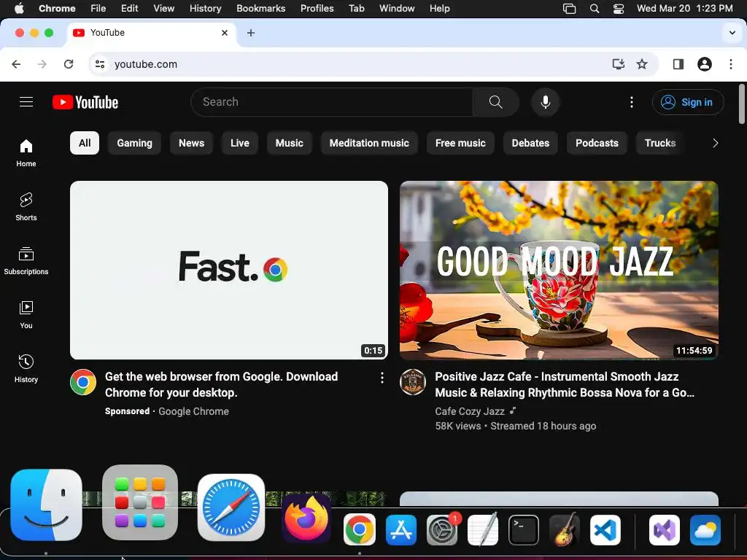Open the Good Mood Jazz thumbnail
747x560 pixels.
(559, 270)
